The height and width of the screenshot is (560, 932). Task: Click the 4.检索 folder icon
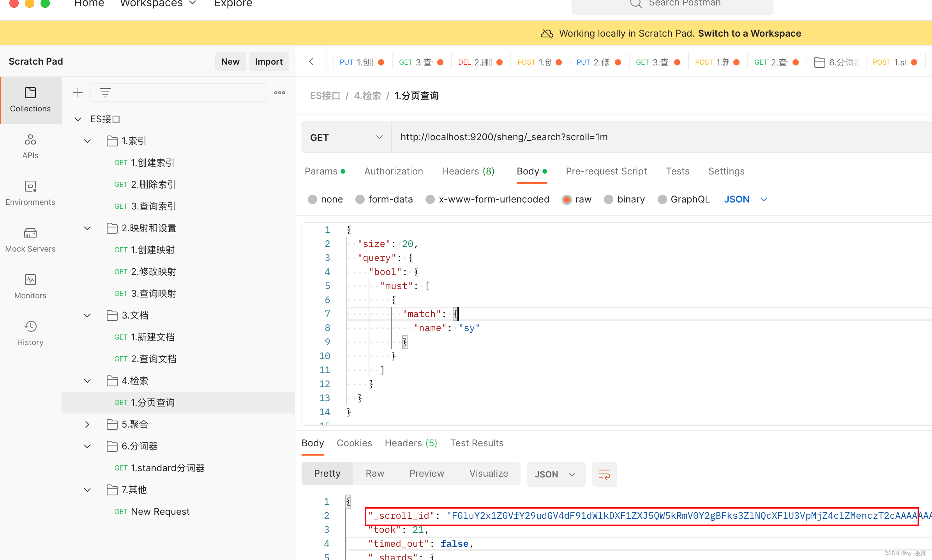click(x=112, y=381)
